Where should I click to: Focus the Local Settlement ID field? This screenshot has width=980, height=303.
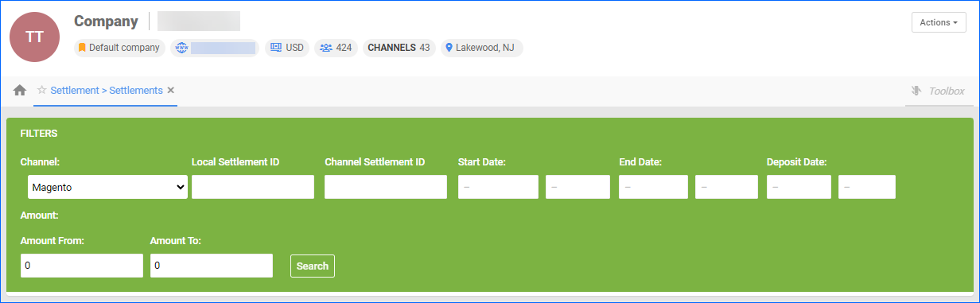coord(253,187)
